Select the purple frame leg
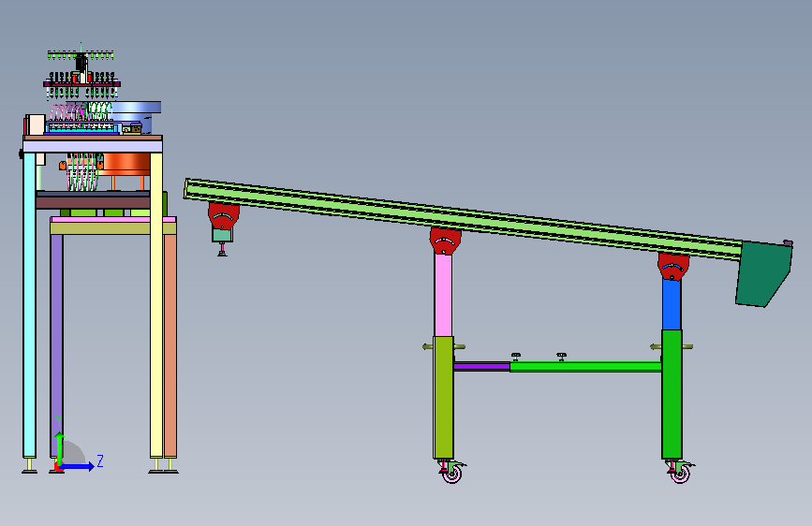The height and width of the screenshot is (526, 812). coord(56,346)
